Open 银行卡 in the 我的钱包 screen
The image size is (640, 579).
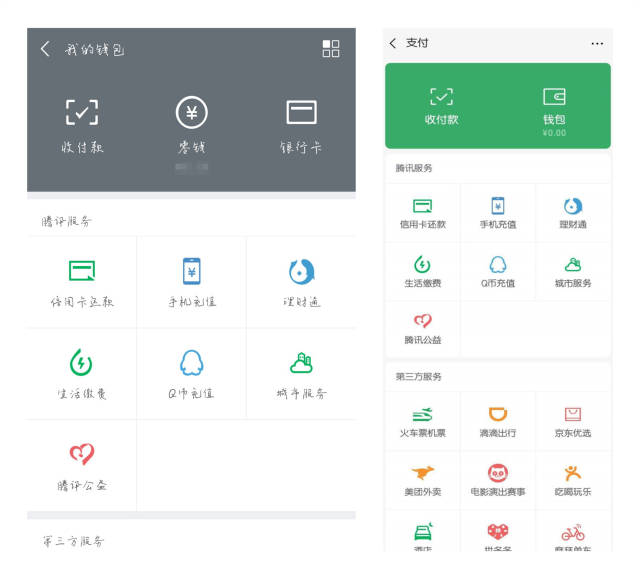pyautogui.click(x=301, y=126)
